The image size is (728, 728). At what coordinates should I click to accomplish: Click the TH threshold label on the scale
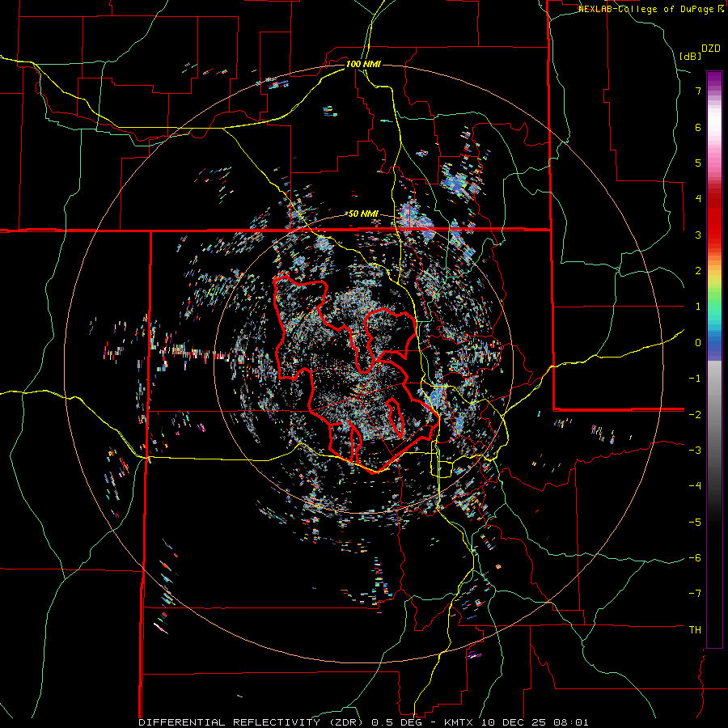click(x=695, y=629)
